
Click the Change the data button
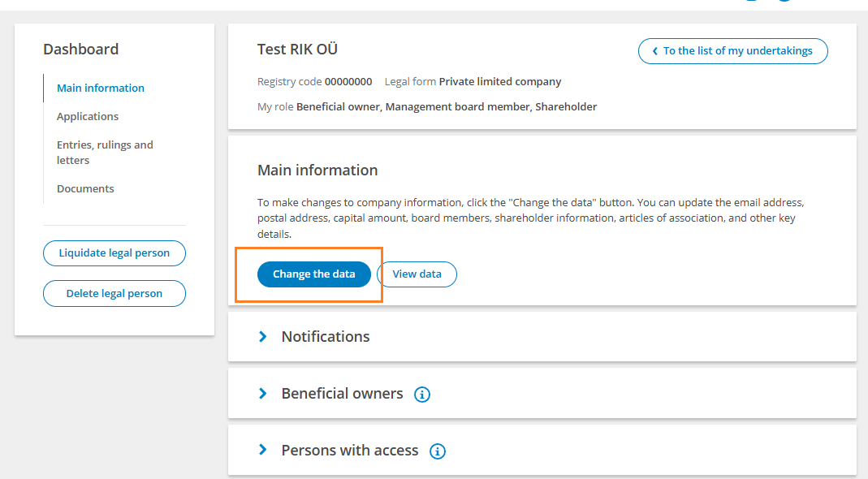pos(314,274)
